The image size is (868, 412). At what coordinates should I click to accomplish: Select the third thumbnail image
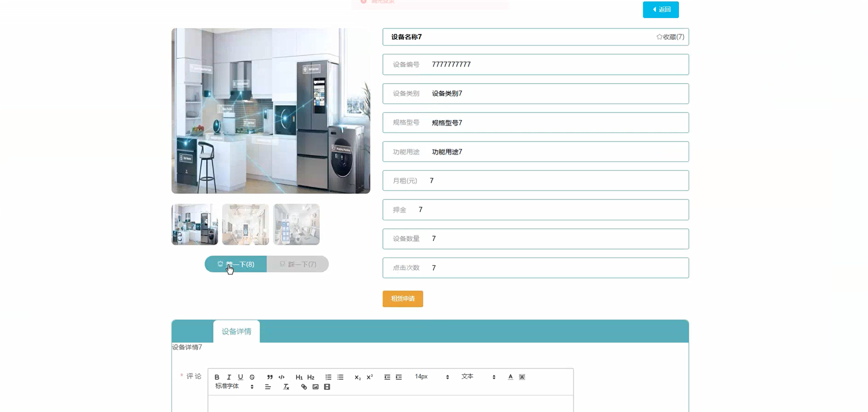pyautogui.click(x=296, y=224)
